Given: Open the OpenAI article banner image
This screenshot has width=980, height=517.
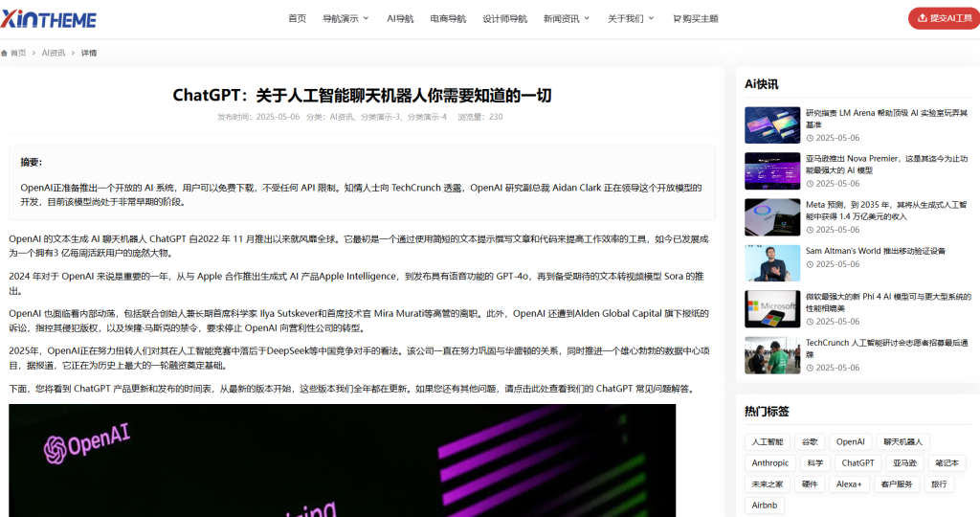Looking at the screenshot, I should 342,461.
